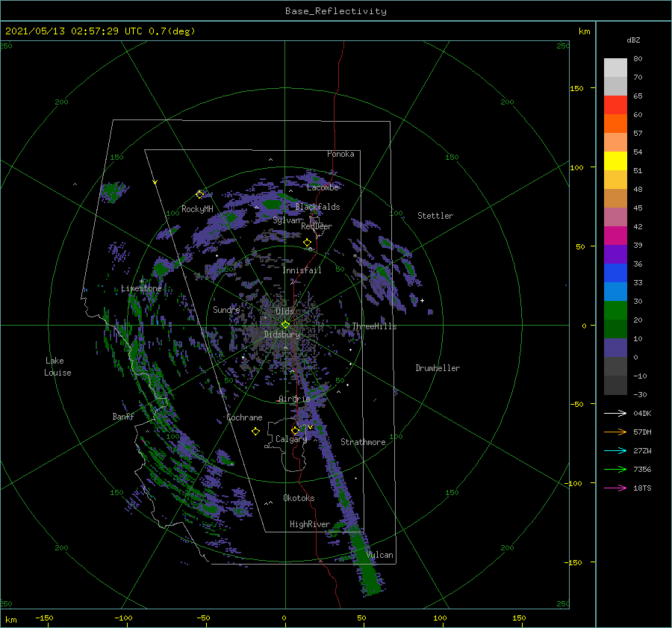Image resolution: width=672 pixels, height=628 pixels.
Task: Pick the blue 33 dBZ color swatch
Action: click(x=615, y=273)
